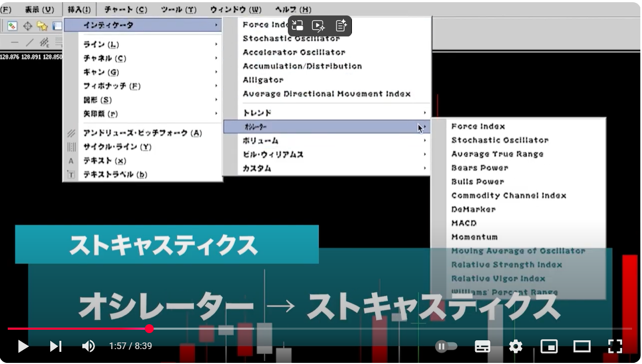
Task: Expand the ギャン (G) submenu
Action: (x=143, y=72)
